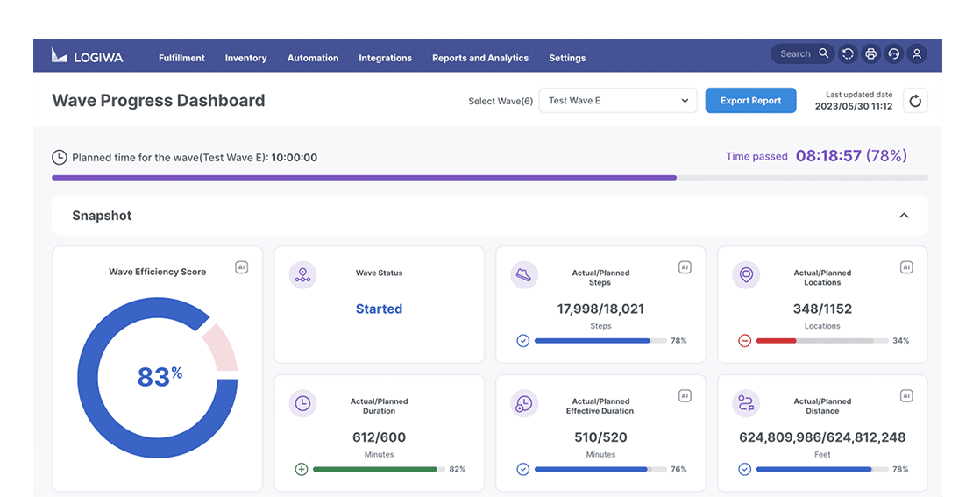Open the user profile icon
Viewport: 980px width, 497px height.
(x=916, y=54)
